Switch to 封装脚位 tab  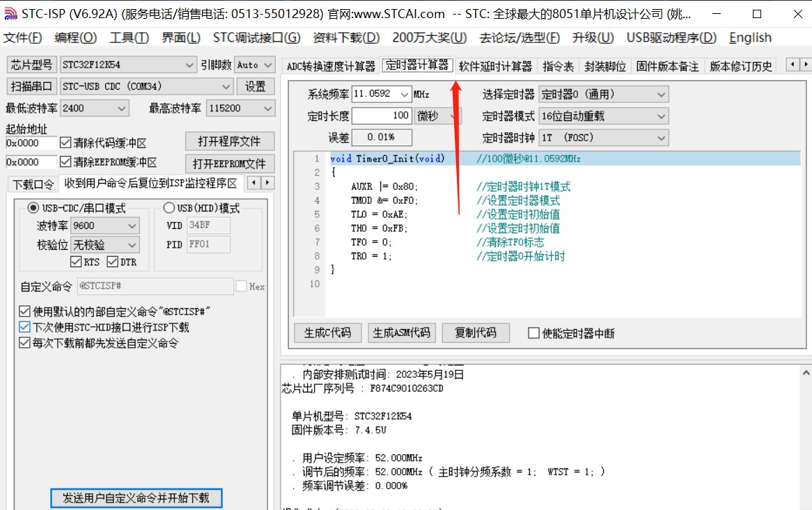click(605, 66)
